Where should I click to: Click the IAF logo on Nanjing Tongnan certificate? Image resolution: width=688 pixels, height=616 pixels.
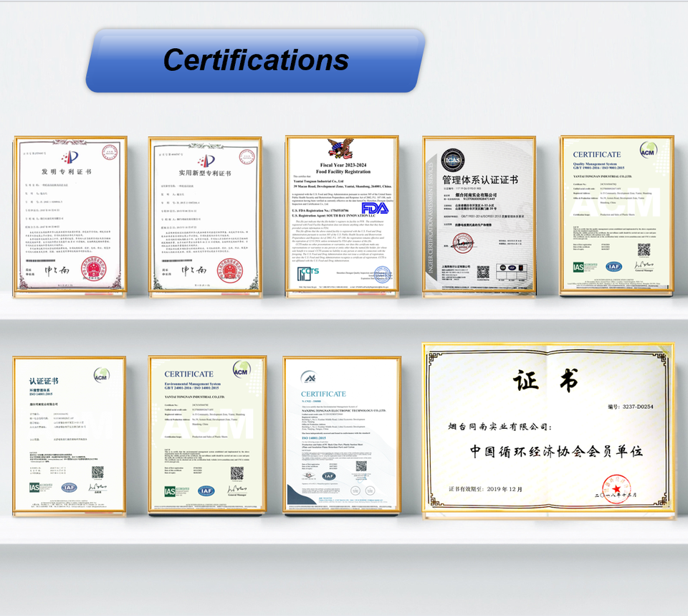[329, 476]
